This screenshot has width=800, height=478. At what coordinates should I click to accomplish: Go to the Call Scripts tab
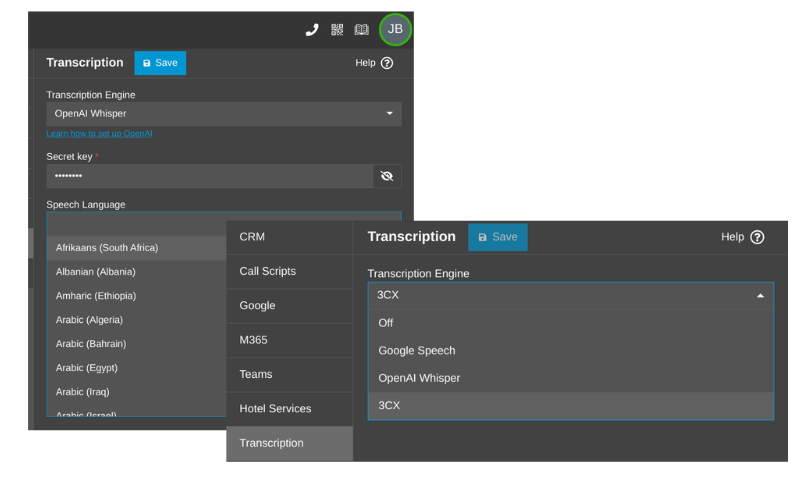point(267,271)
